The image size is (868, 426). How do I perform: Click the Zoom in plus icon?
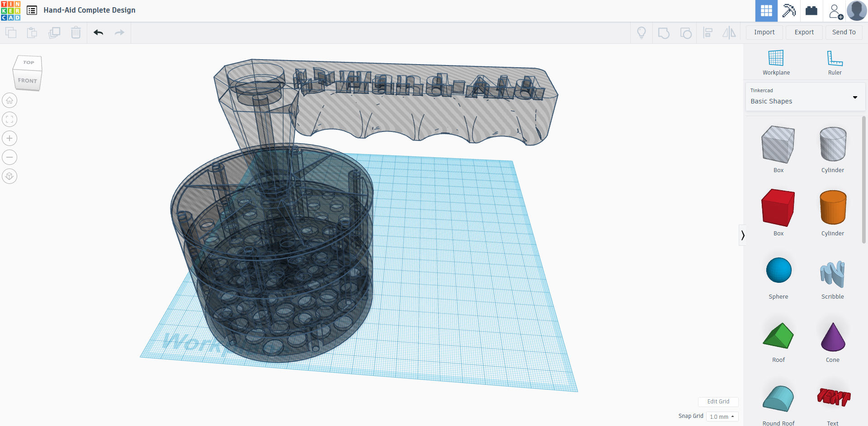pyautogui.click(x=9, y=138)
